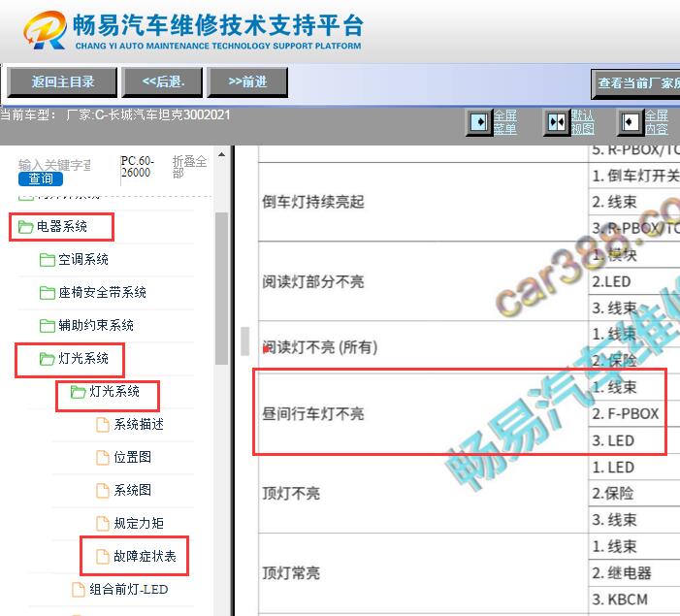The image size is (680, 616).
Task: Click the 故障症状表 document icon
Action: (103, 556)
